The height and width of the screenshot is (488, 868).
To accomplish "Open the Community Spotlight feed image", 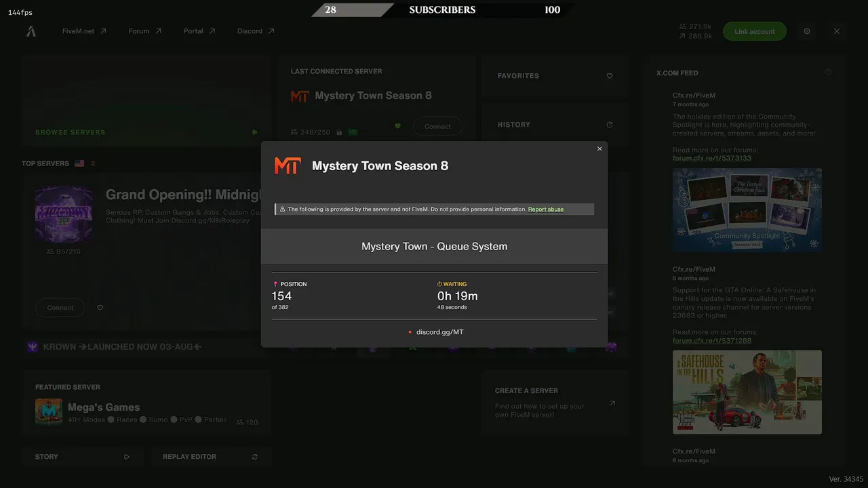I will (747, 210).
